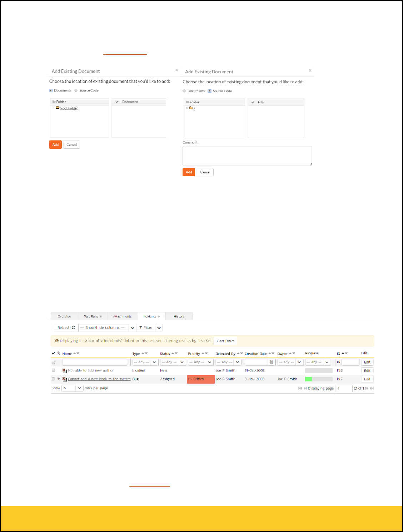Click the Comment text area
403x532 pixels.
[247, 156]
